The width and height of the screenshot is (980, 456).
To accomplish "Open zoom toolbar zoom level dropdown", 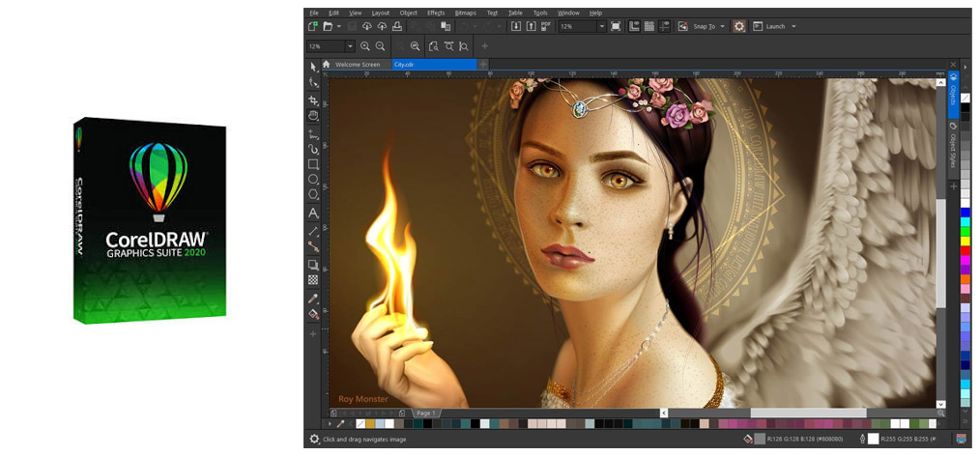I will [x=350, y=46].
